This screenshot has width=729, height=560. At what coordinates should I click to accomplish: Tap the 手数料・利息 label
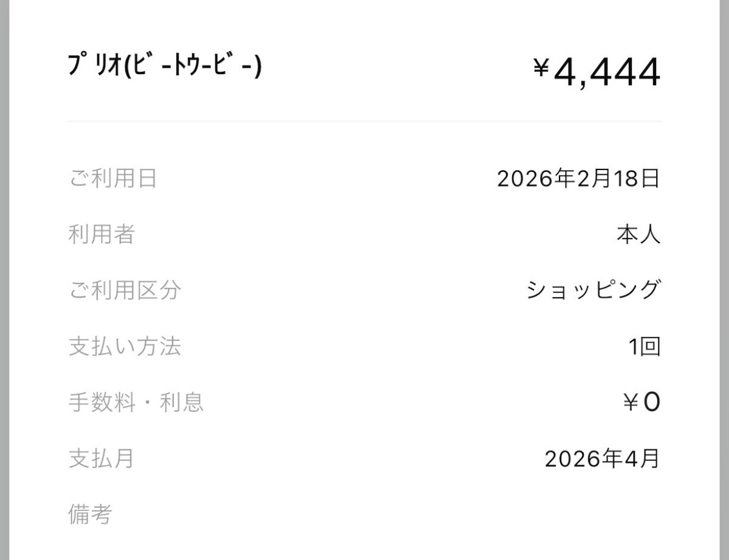(135, 403)
